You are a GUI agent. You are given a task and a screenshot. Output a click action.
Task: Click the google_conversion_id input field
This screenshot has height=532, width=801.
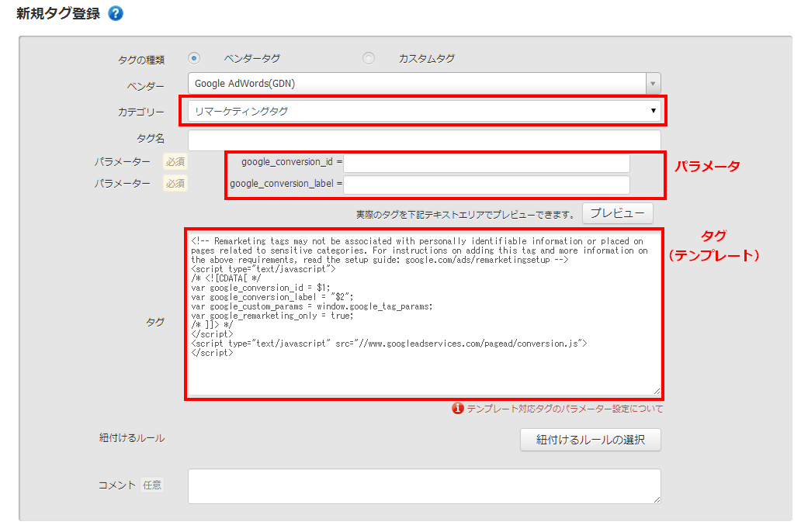487,162
